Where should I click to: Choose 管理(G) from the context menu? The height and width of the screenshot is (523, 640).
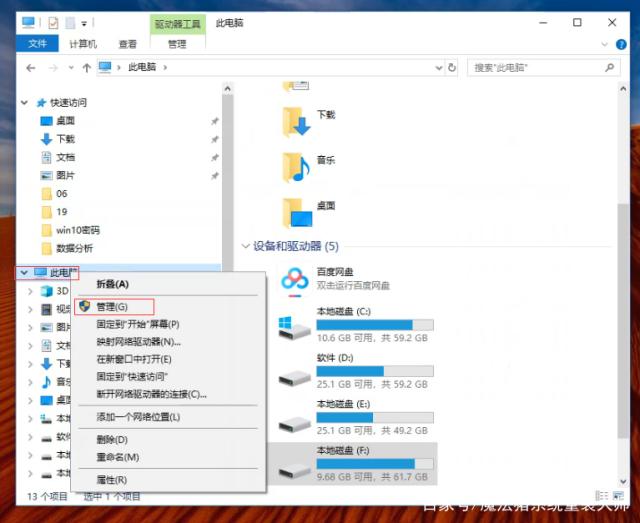tap(112, 306)
